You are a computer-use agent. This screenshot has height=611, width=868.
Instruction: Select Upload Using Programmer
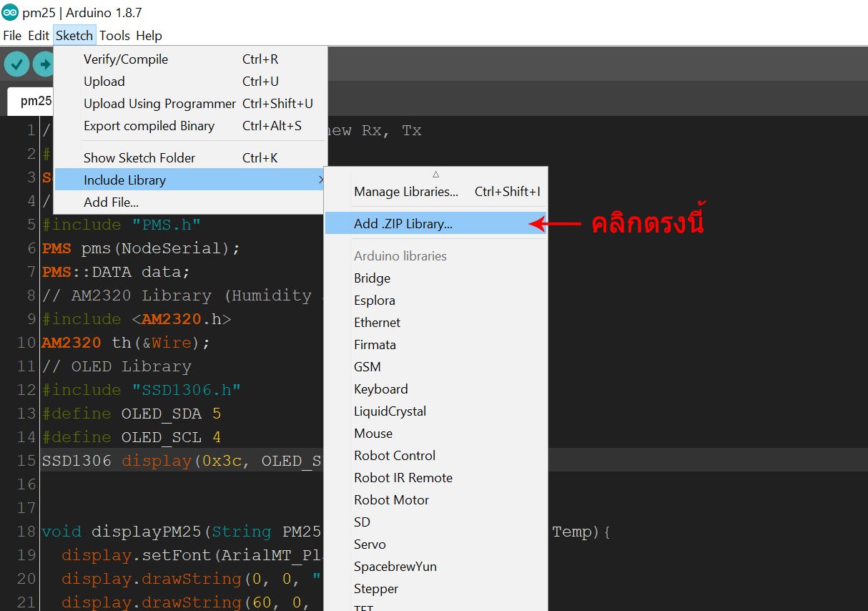tap(190, 104)
